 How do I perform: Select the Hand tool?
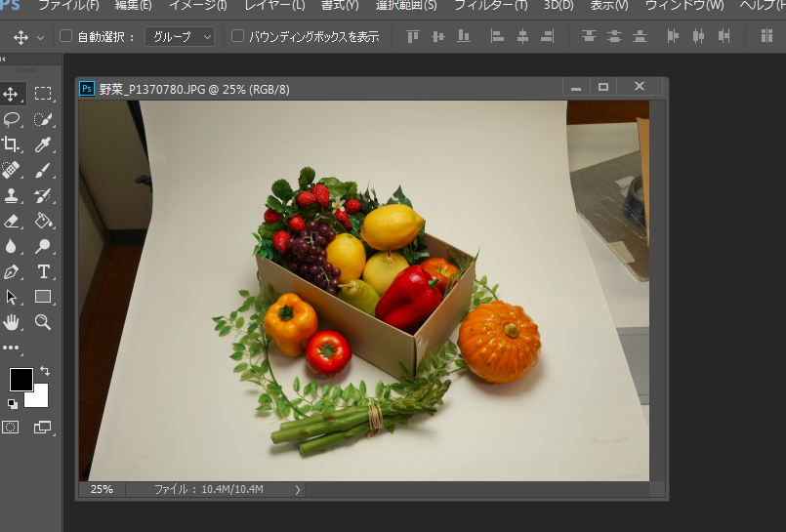pos(11,322)
